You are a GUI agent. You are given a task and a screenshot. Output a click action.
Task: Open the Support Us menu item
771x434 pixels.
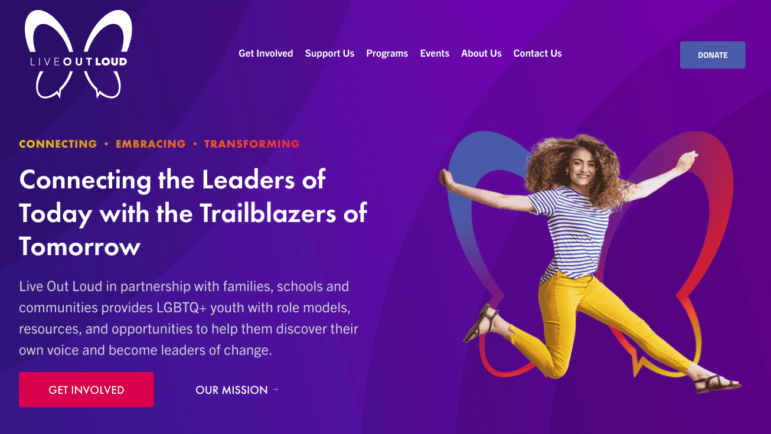329,53
